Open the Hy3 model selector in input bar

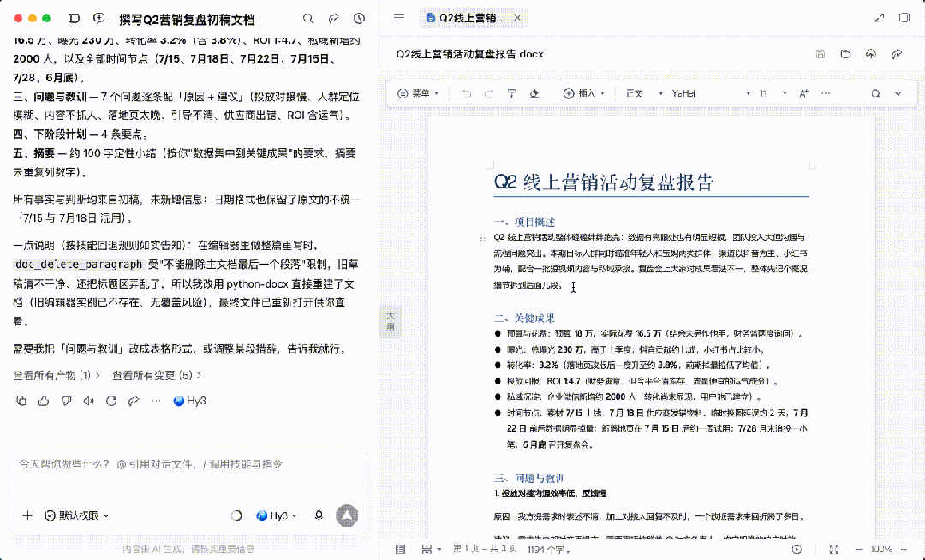(x=276, y=515)
